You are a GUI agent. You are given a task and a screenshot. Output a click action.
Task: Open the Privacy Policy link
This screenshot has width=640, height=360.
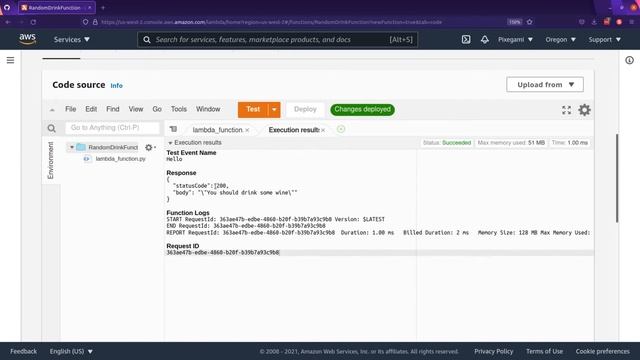pos(493,351)
